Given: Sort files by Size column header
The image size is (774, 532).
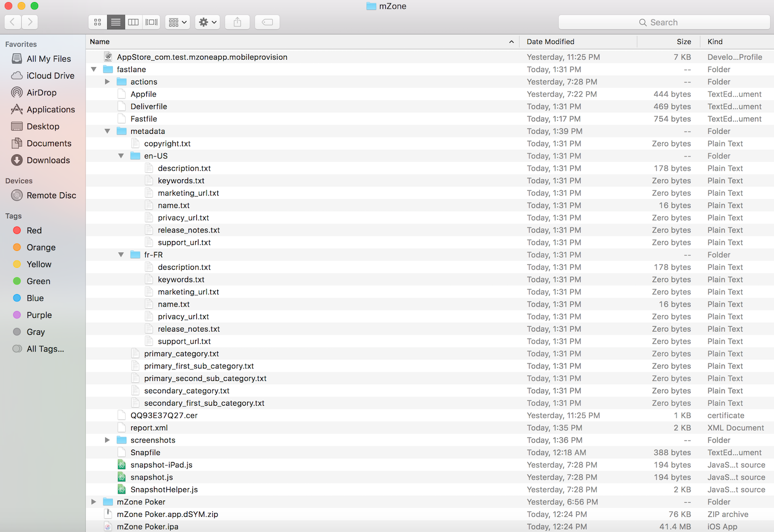Looking at the screenshot, I should point(683,42).
